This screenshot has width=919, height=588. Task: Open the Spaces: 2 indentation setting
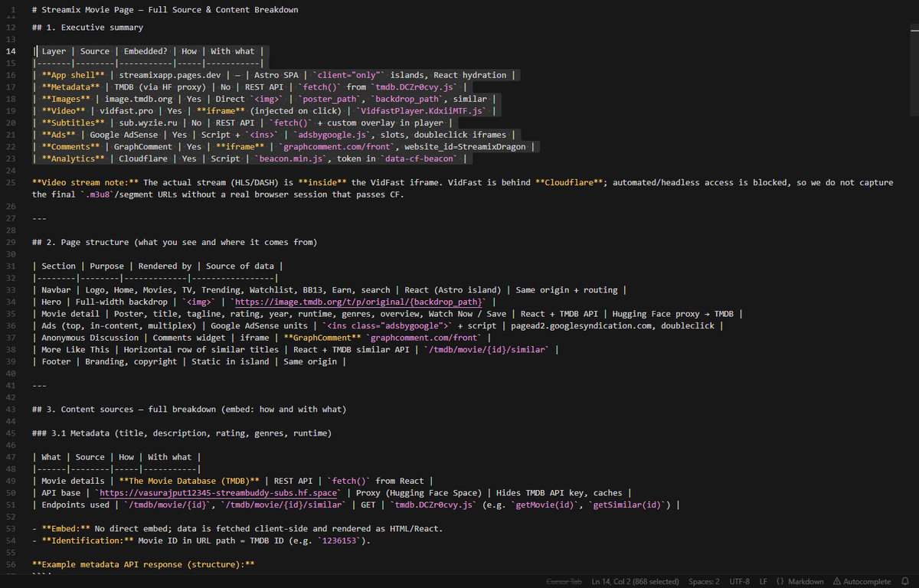pos(704,581)
